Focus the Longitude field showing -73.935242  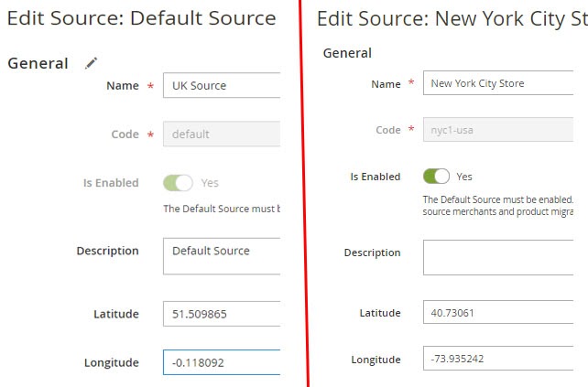coord(497,359)
